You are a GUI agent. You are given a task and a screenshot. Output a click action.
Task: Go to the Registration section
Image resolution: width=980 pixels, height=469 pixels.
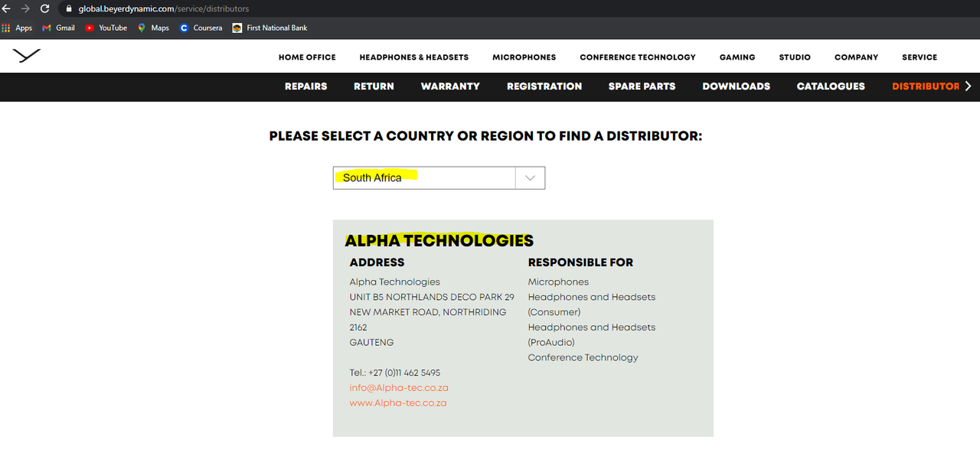point(544,86)
